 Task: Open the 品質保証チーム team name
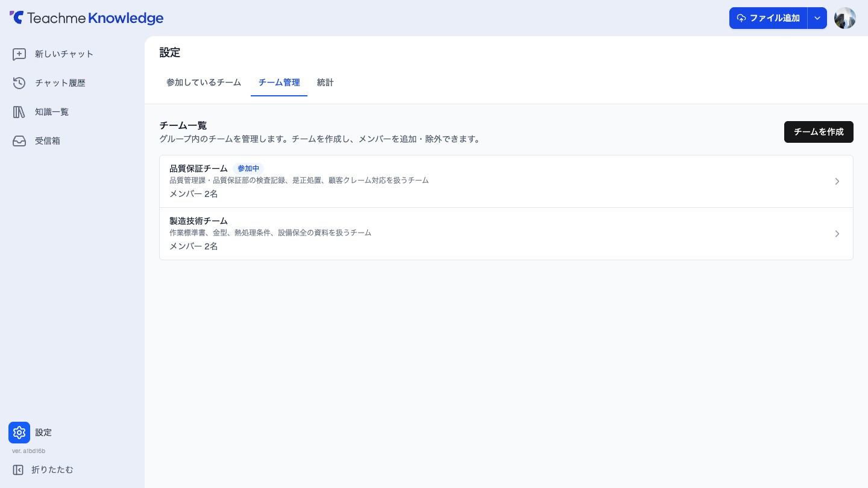pos(198,169)
